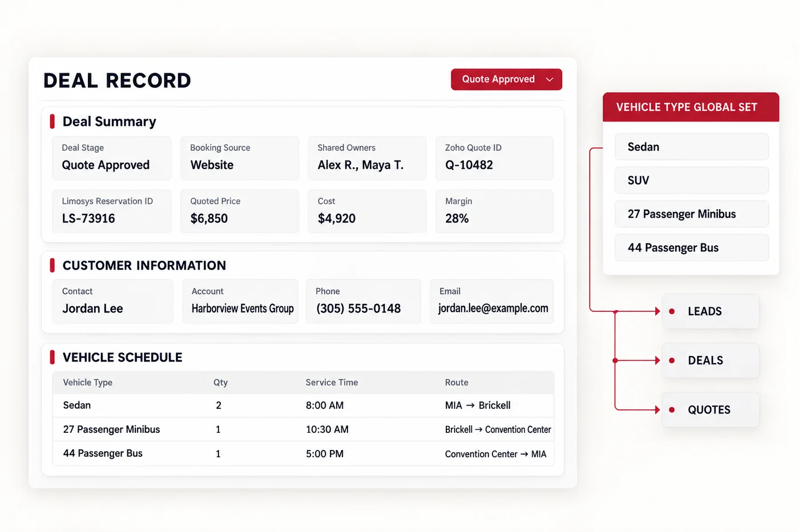Click phone number (305) 555-0148

tap(358, 308)
